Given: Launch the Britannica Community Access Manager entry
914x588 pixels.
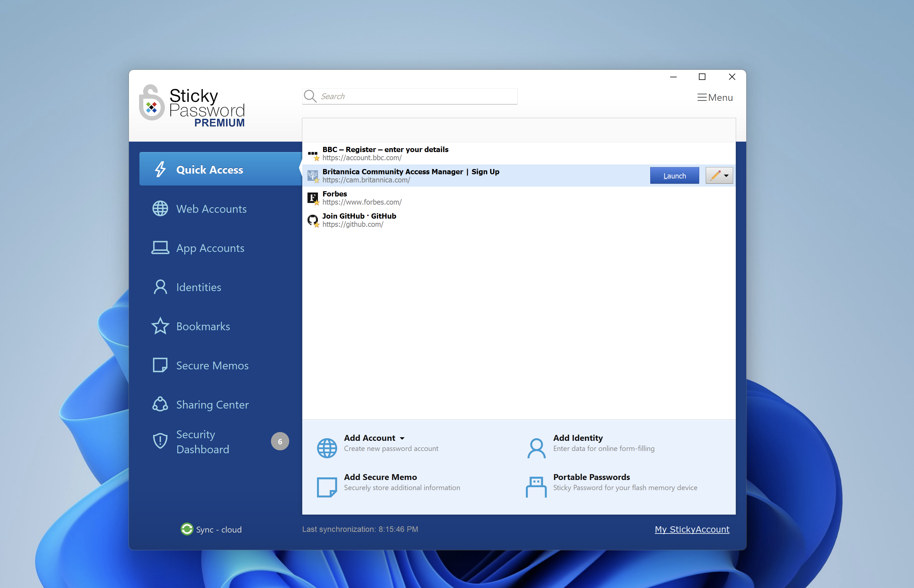Looking at the screenshot, I should [x=674, y=175].
